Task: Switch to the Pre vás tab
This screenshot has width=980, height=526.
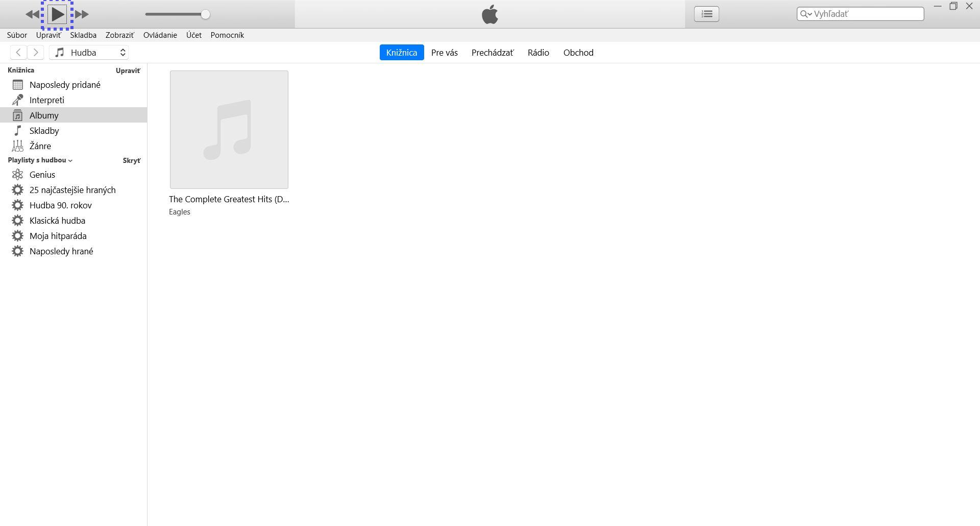Action: tap(444, 53)
